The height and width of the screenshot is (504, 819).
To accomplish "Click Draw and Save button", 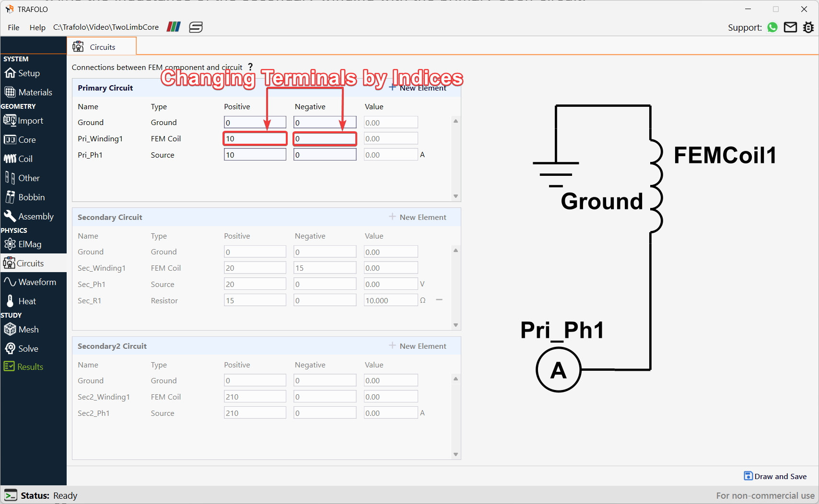I will coord(775,476).
